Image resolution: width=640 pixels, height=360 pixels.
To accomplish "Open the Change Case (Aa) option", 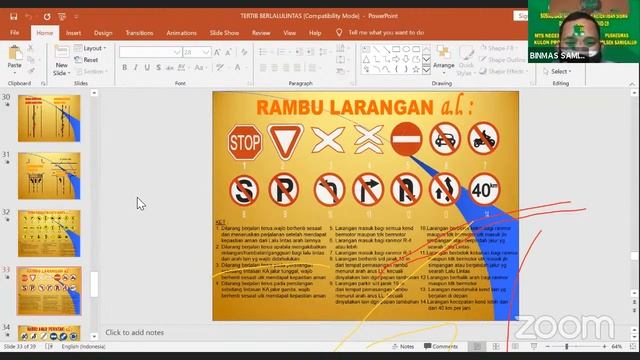I will [200, 67].
